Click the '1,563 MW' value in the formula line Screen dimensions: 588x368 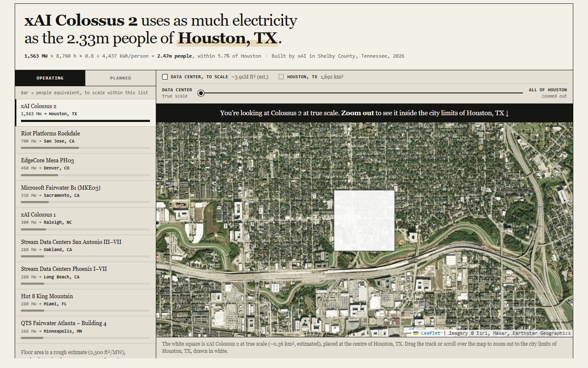[36, 56]
